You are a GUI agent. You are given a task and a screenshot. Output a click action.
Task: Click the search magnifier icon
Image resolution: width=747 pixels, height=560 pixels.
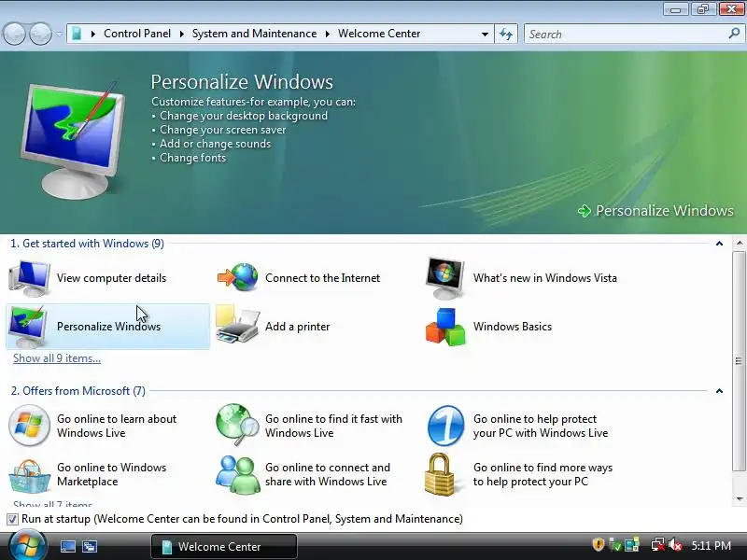[734, 34]
